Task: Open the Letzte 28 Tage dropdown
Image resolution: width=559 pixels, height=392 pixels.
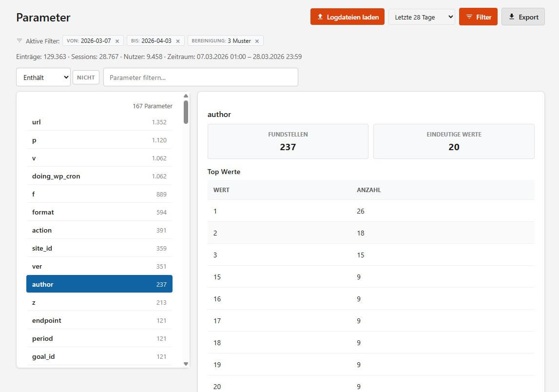Action: [421, 17]
